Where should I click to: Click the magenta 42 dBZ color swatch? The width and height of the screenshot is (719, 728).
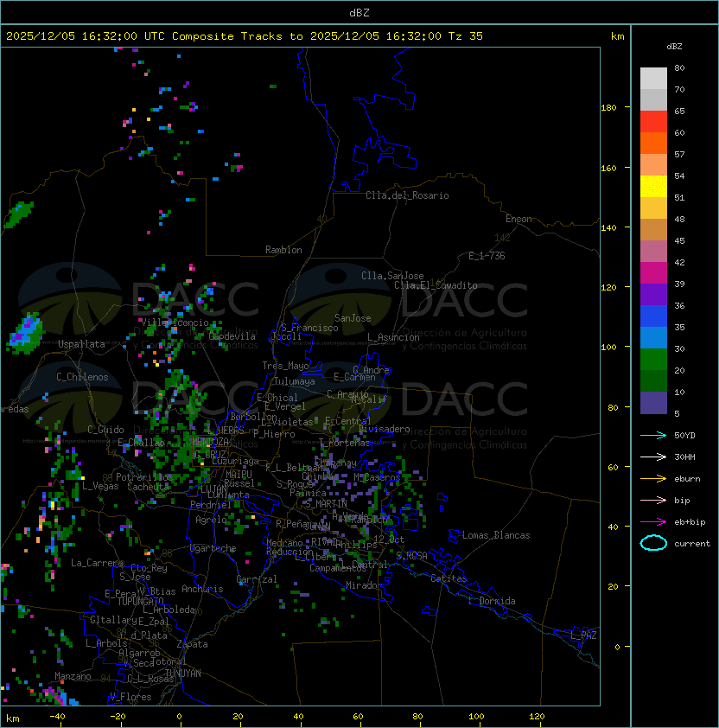653,273
